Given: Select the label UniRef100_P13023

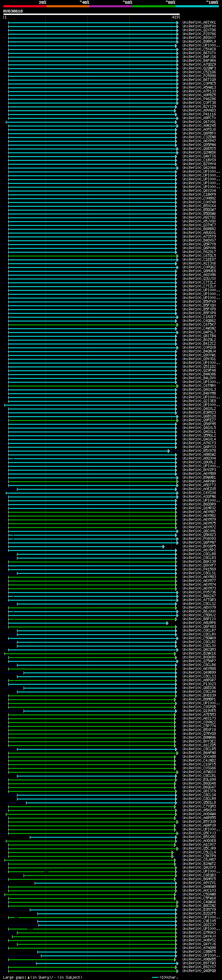Looking at the screenshot, I should [x=199, y=684].
